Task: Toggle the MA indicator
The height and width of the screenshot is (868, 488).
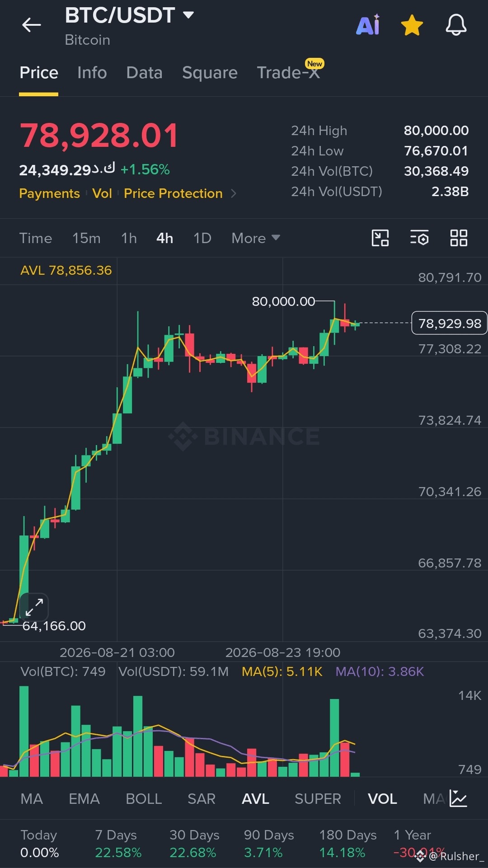Action: 32,799
